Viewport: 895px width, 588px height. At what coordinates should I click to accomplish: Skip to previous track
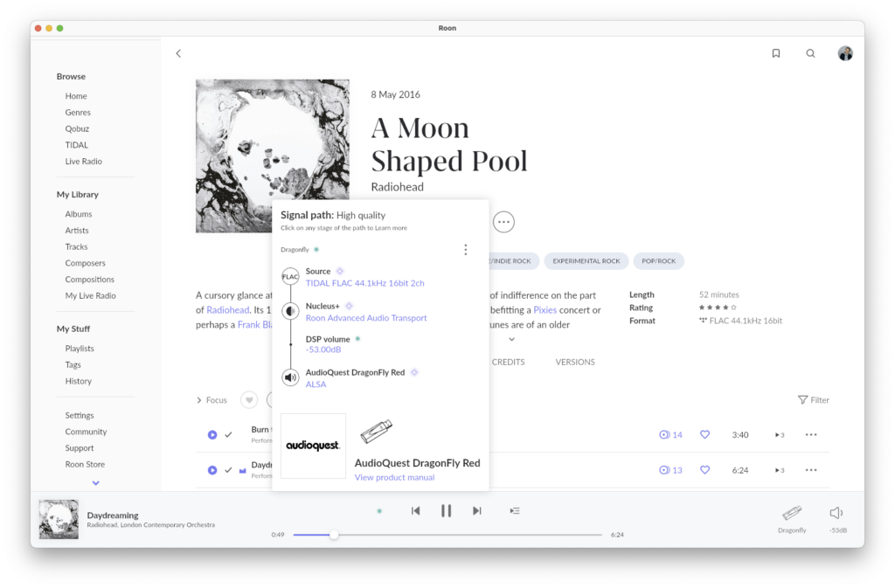tap(415, 510)
